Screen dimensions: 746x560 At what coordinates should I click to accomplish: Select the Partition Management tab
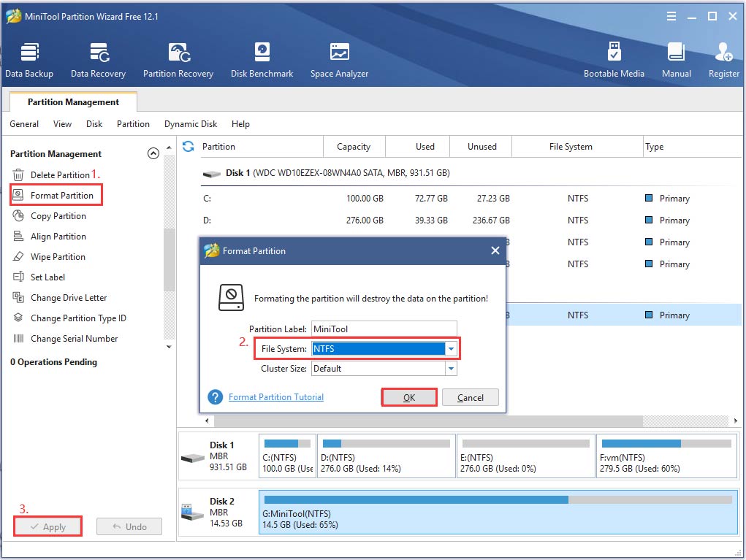[x=73, y=101]
